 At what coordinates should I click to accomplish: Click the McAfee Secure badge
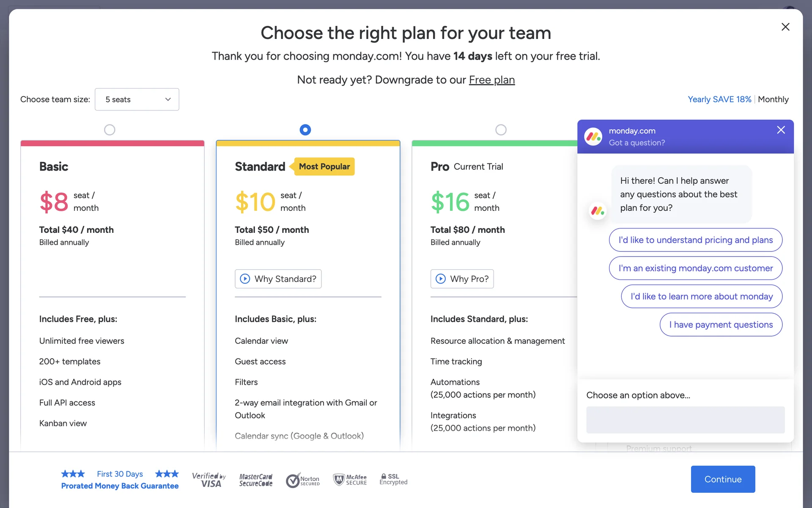click(x=350, y=480)
